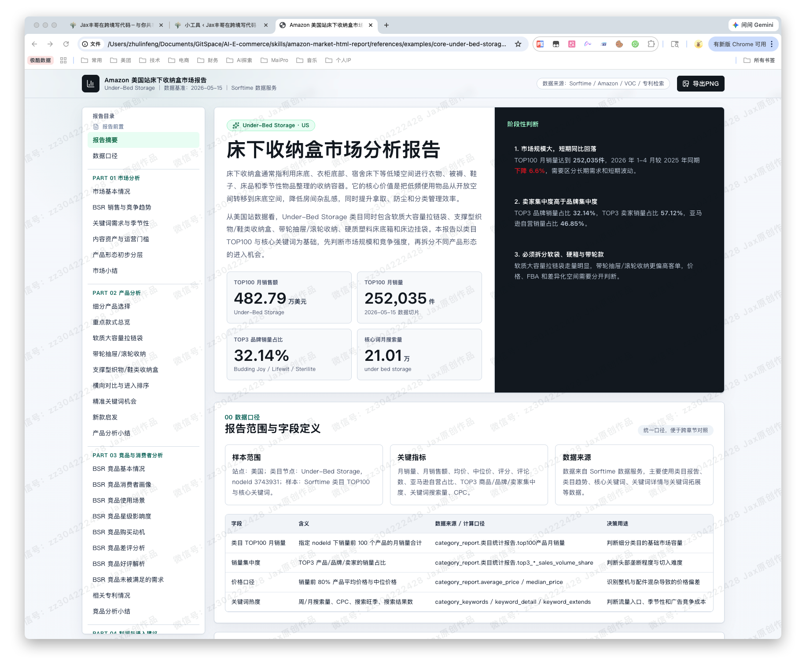The width and height of the screenshot is (806, 672).
Task: Open a new tab with plus button
Action: coord(386,25)
